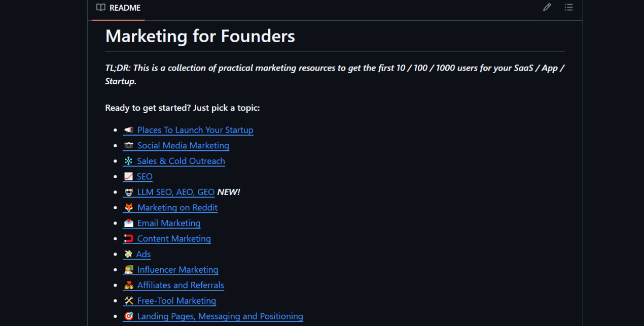Follow the Places To Launch Your Startup link
Screen dimensions: 644x326
195,129
